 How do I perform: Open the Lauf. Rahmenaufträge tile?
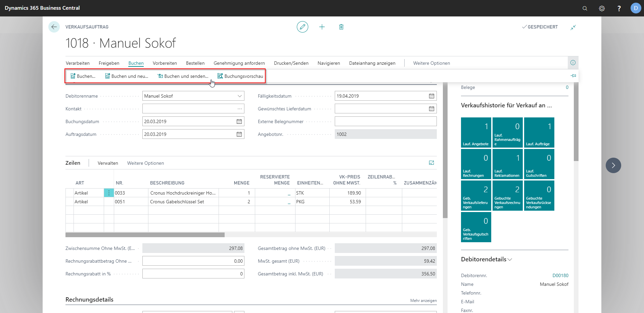(508, 133)
